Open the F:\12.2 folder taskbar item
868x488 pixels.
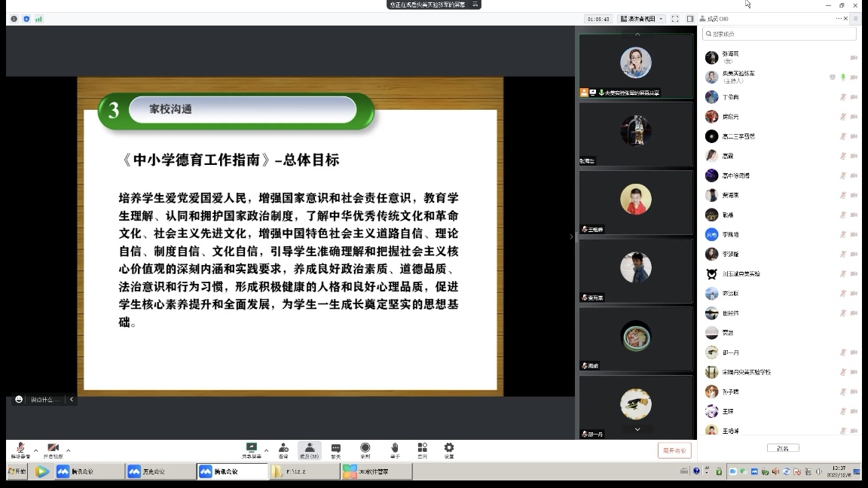tap(304, 471)
